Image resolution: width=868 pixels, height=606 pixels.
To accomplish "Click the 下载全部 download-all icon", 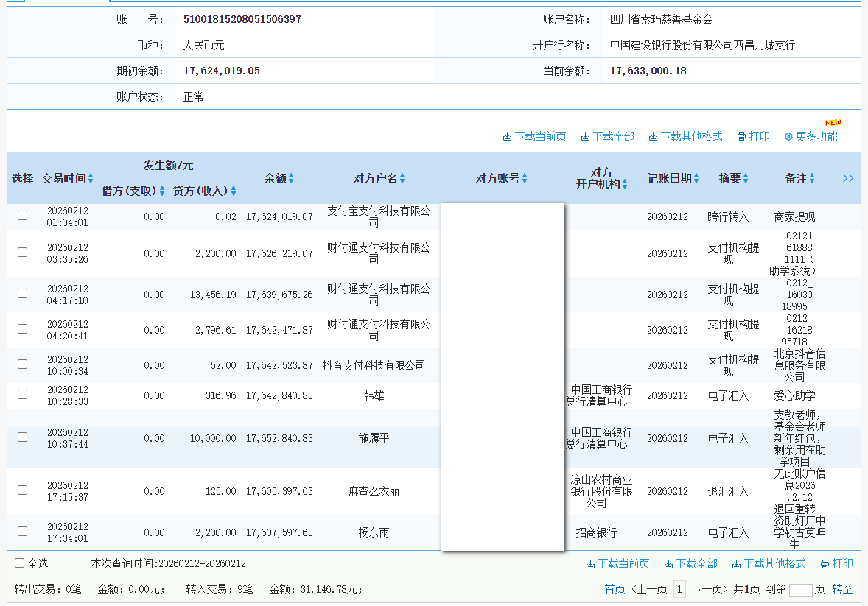I will [584, 136].
